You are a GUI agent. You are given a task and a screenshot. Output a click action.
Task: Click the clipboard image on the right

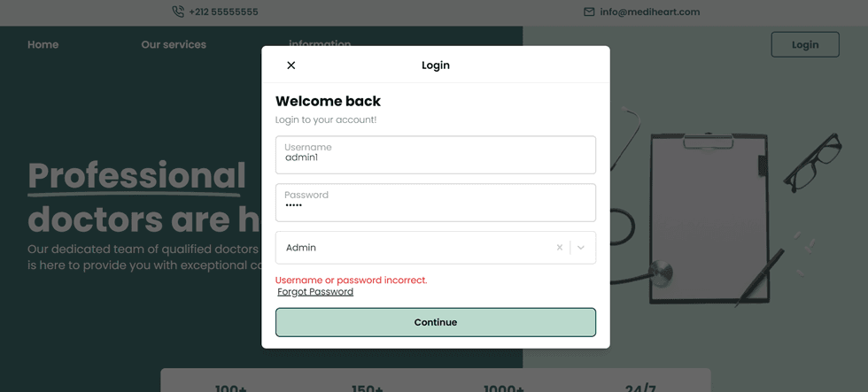707,217
